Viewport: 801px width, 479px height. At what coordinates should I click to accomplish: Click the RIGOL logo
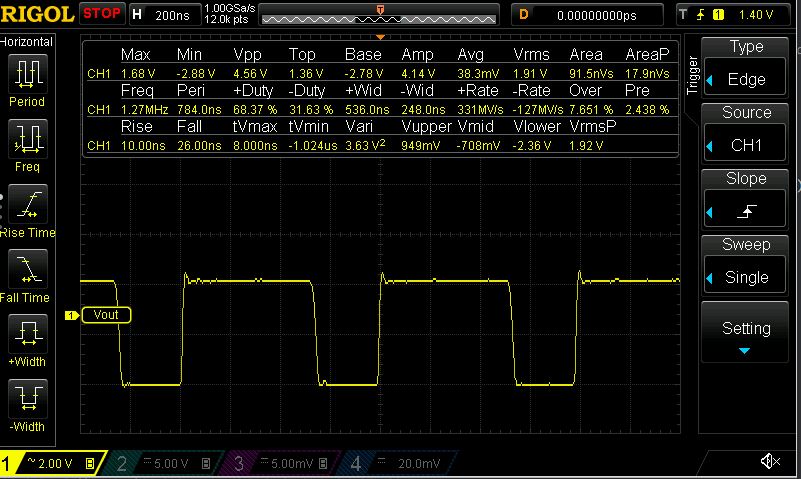[x=37, y=14]
